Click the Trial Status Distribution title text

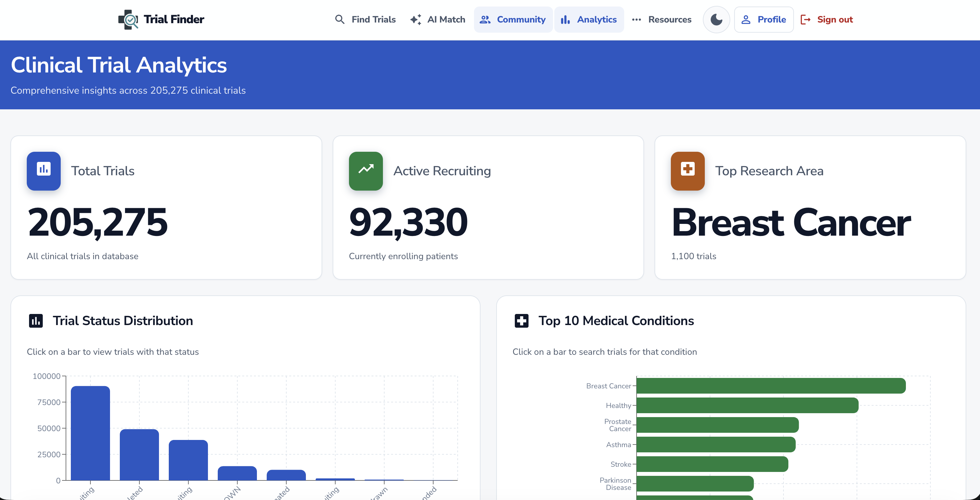[x=123, y=321]
